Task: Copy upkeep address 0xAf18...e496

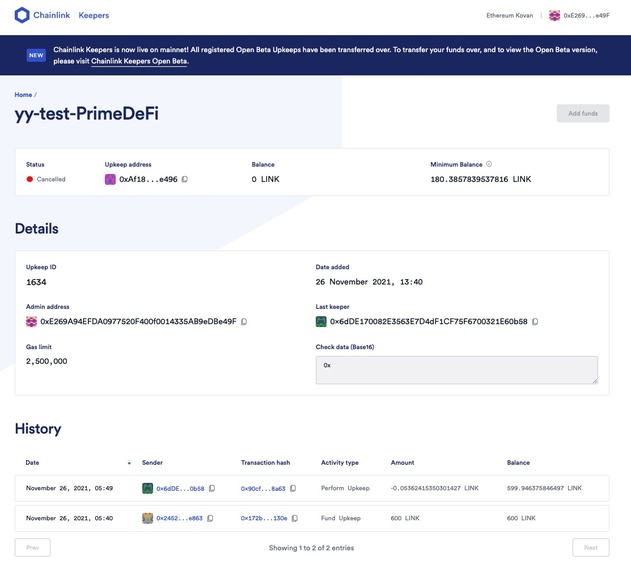Action: click(185, 179)
